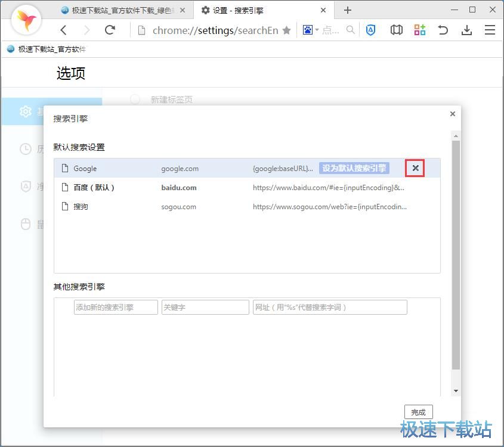This screenshot has width=504, height=447.
Task: Click the 百度 row page icon
Action: click(65, 187)
